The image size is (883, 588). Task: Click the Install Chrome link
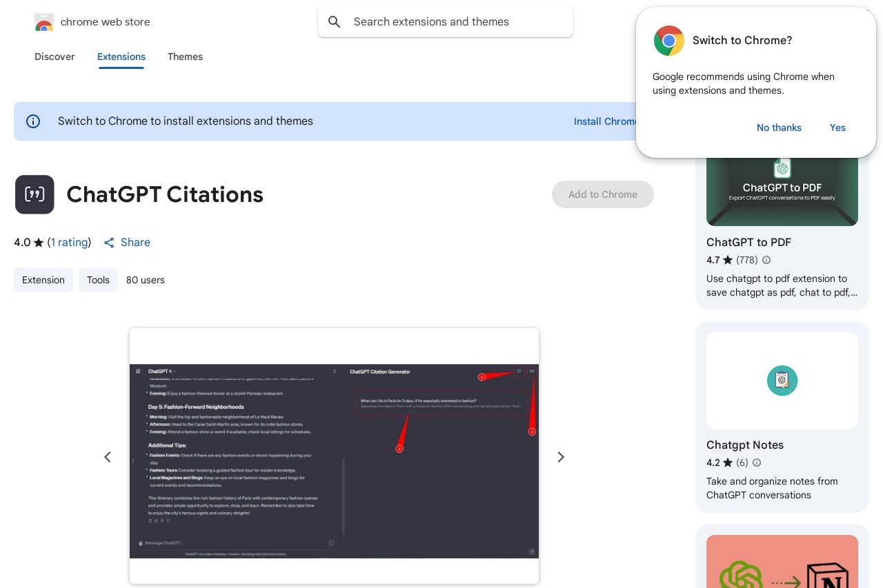[x=605, y=121]
